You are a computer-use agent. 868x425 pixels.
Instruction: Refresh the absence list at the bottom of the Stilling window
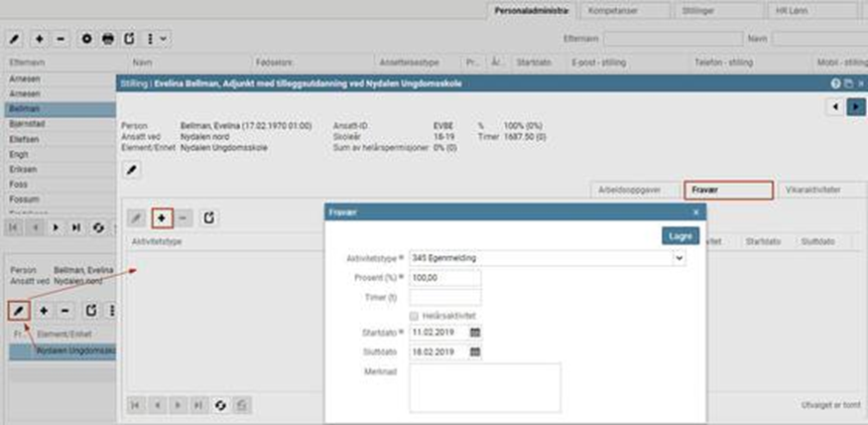pos(218,404)
